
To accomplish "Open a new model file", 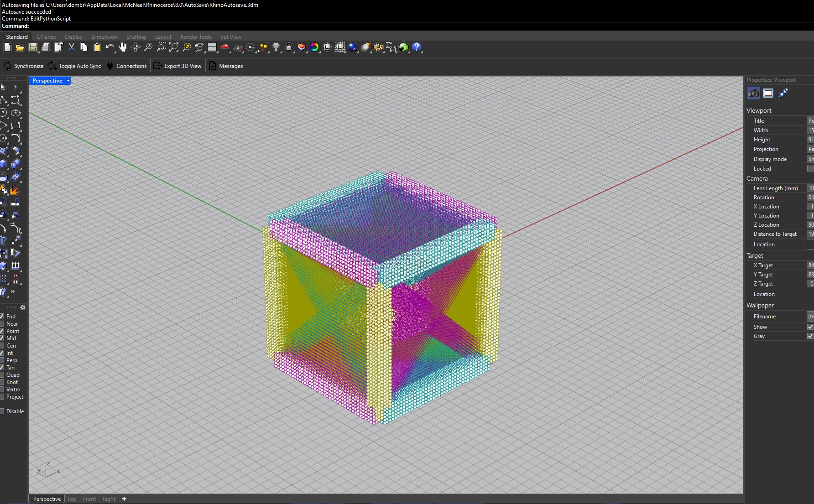I will click(x=7, y=47).
